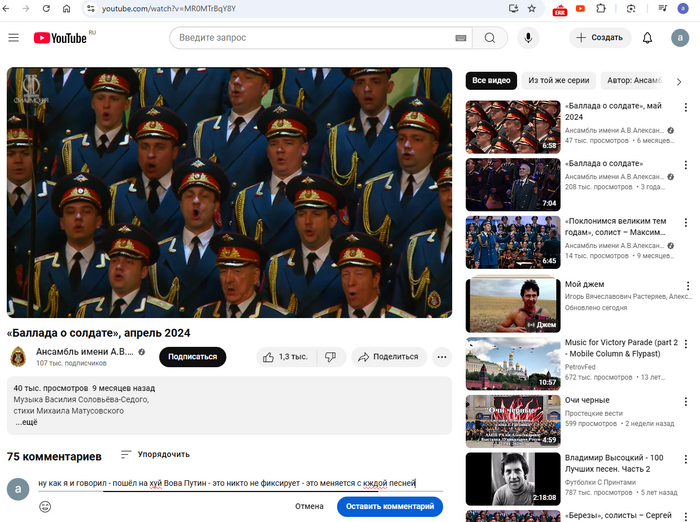The height and width of the screenshot is (522, 700).
Task: Open the browser extensions puzzle icon
Action: pyautogui.click(x=601, y=8)
